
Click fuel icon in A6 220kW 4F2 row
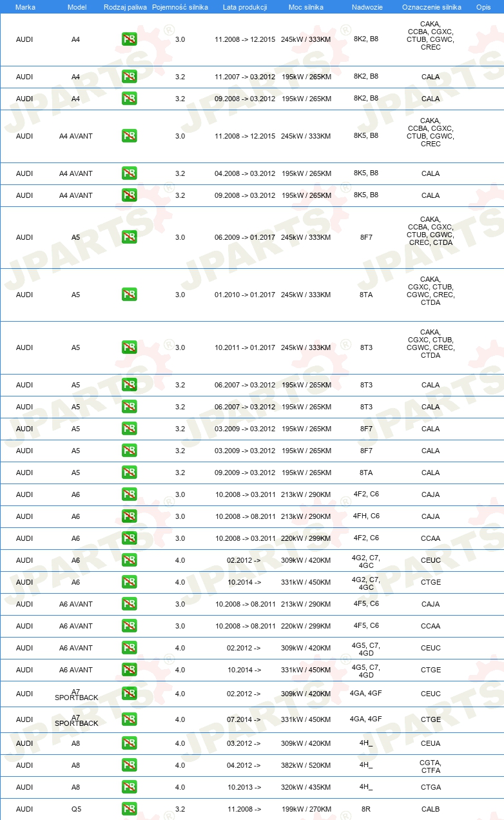pyautogui.click(x=130, y=538)
